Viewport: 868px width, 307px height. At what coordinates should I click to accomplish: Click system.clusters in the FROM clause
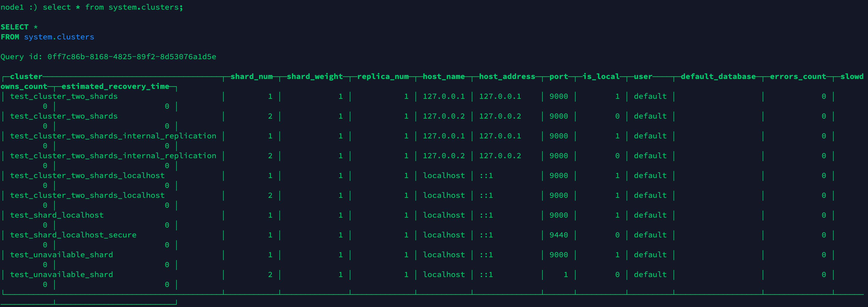[x=59, y=37]
